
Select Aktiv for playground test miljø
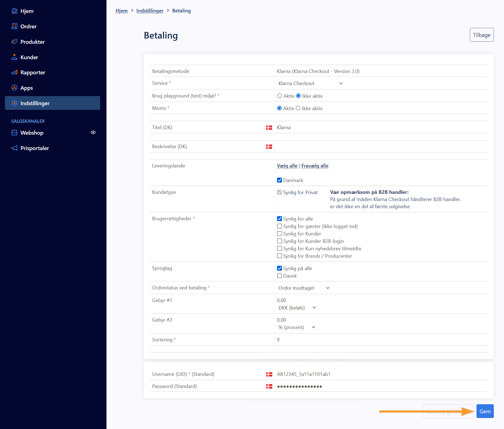click(280, 96)
